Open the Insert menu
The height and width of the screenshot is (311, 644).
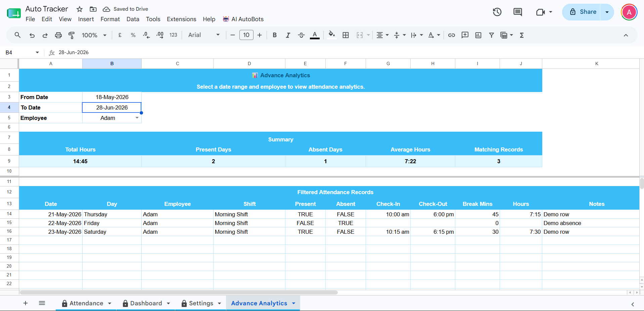coord(86,19)
